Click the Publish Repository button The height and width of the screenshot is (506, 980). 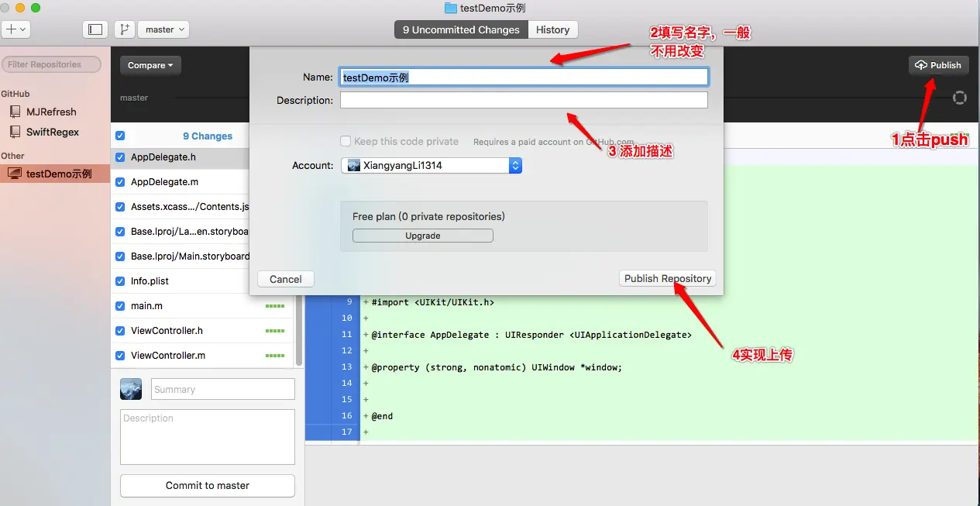point(668,279)
